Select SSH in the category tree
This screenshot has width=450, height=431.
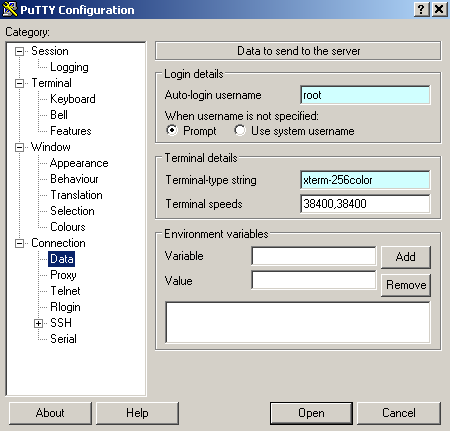(x=61, y=323)
